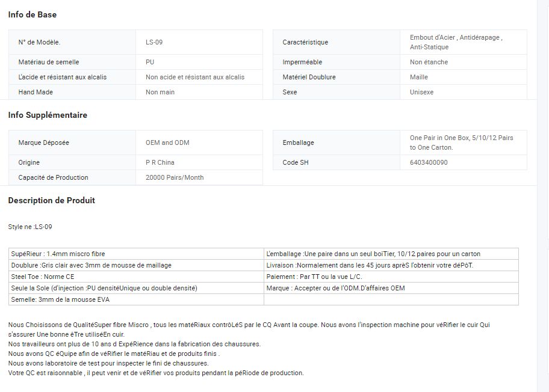The image size is (549, 392).
Task: Click the 'Matériau de semelle' label
Action: click(x=49, y=62)
